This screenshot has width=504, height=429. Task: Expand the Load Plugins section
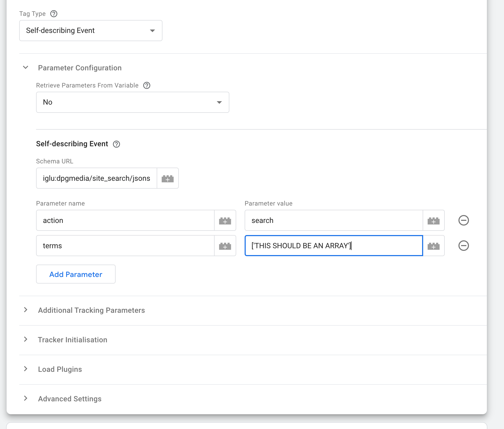pos(26,369)
